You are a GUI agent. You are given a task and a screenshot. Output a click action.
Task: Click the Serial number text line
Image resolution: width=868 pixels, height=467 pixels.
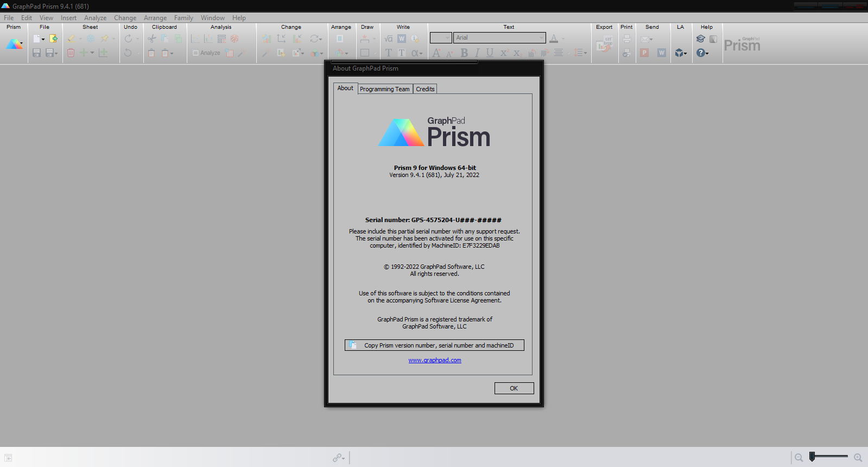coord(433,220)
